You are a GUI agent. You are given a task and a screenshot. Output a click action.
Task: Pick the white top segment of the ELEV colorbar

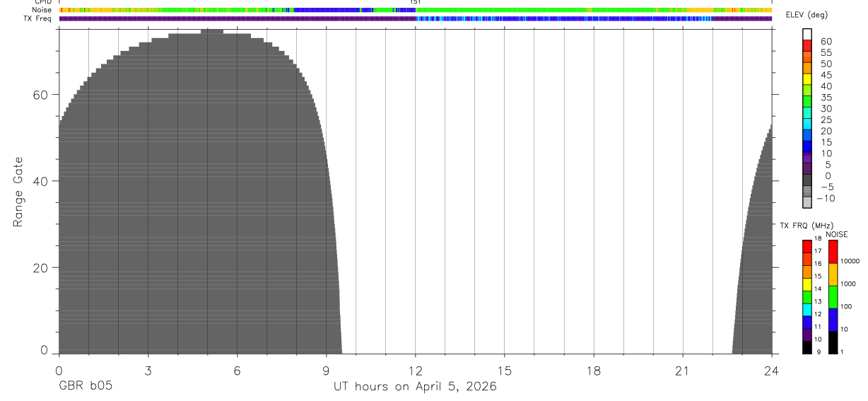(807, 35)
